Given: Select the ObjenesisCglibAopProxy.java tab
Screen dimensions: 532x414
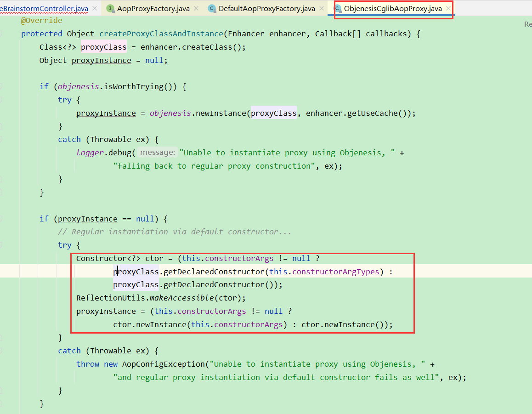Looking at the screenshot, I should (392, 8).
